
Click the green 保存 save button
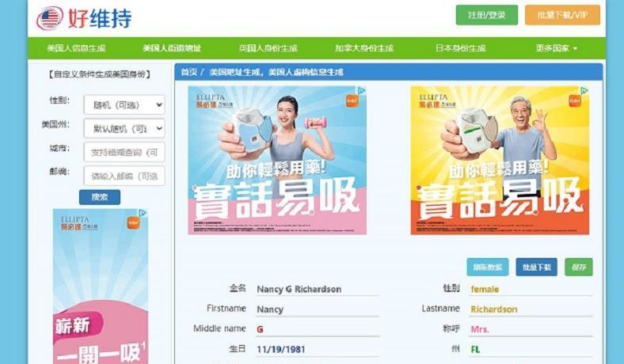pyautogui.click(x=579, y=267)
